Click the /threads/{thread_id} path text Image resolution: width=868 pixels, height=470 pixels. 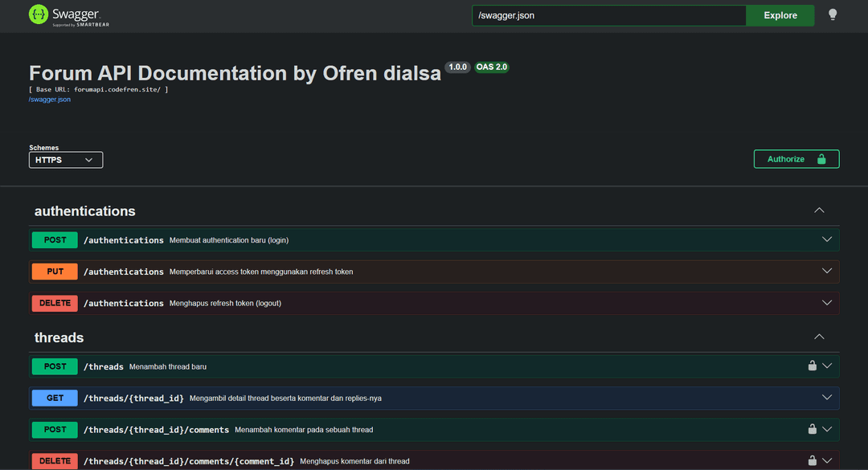click(x=133, y=398)
